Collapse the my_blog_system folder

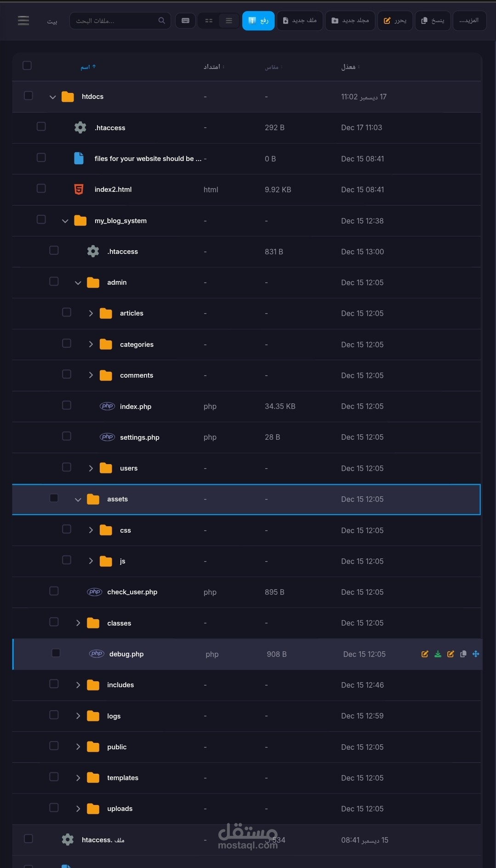coord(65,221)
